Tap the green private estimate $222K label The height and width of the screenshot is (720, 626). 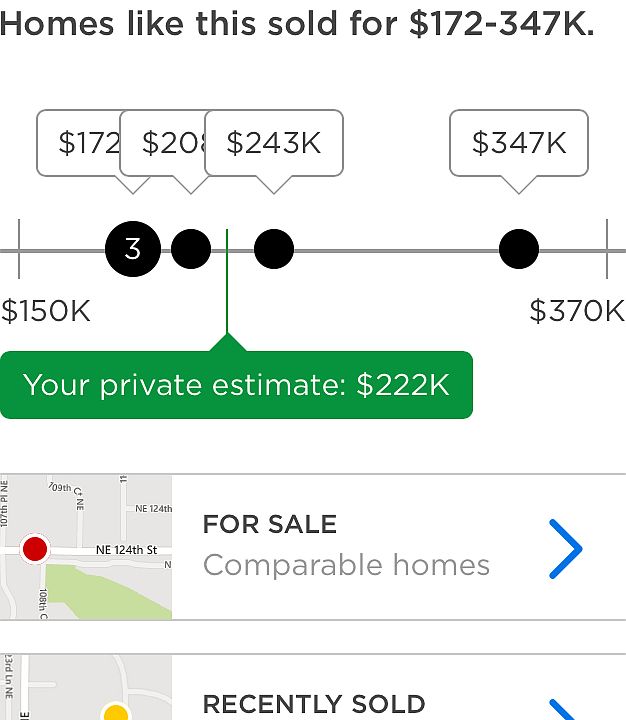236,385
